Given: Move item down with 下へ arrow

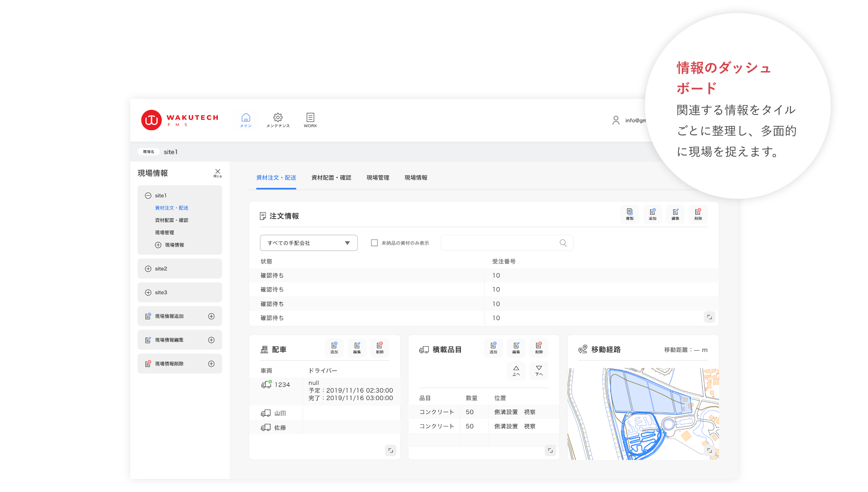Looking at the screenshot, I should click(x=539, y=371).
